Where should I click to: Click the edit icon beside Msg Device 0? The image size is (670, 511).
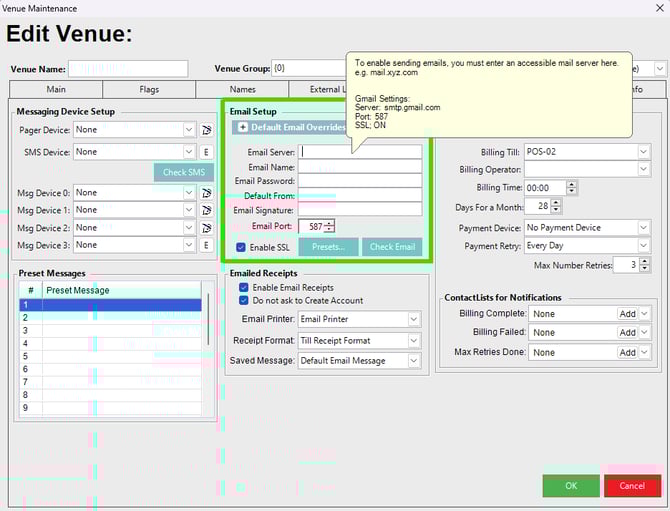point(206,193)
